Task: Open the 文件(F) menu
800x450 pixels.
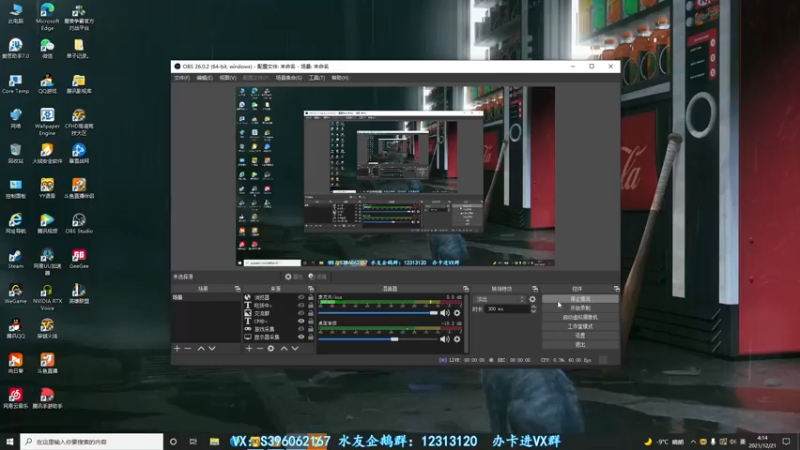Action: [182, 78]
